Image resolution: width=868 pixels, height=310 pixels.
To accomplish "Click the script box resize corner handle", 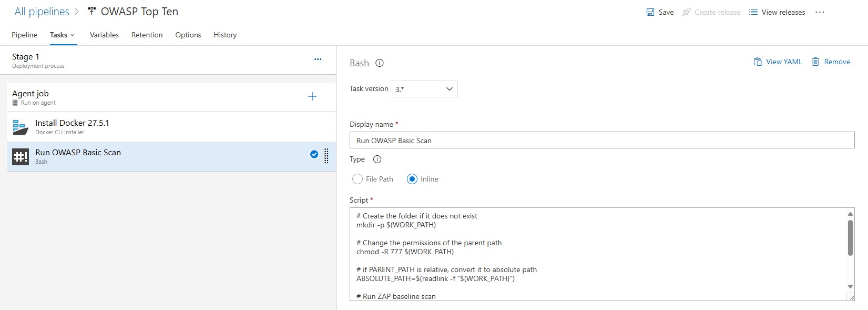I will [x=851, y=297].
